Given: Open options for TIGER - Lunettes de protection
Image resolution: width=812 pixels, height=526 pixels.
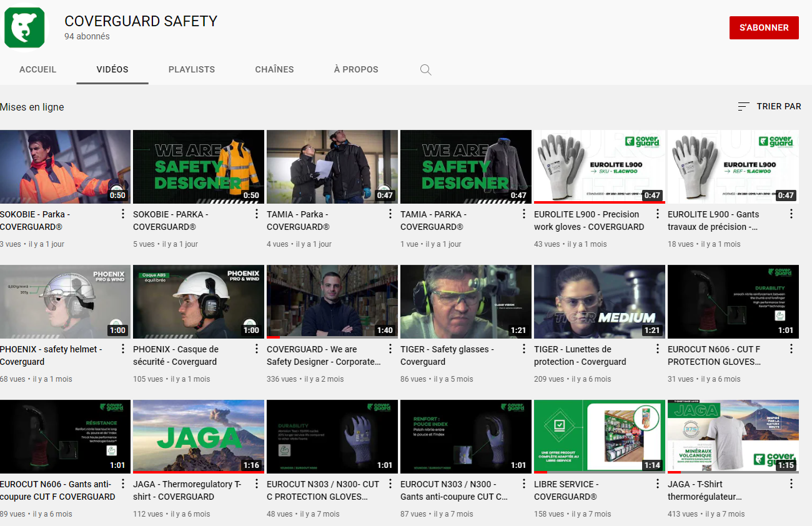Looking at the screenshot, I should [658, 349].
